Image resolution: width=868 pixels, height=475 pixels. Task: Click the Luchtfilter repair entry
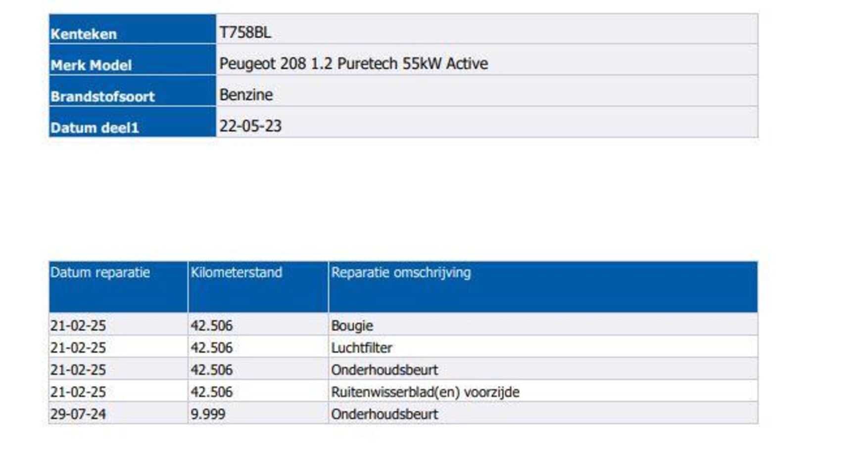click(361, 348)
